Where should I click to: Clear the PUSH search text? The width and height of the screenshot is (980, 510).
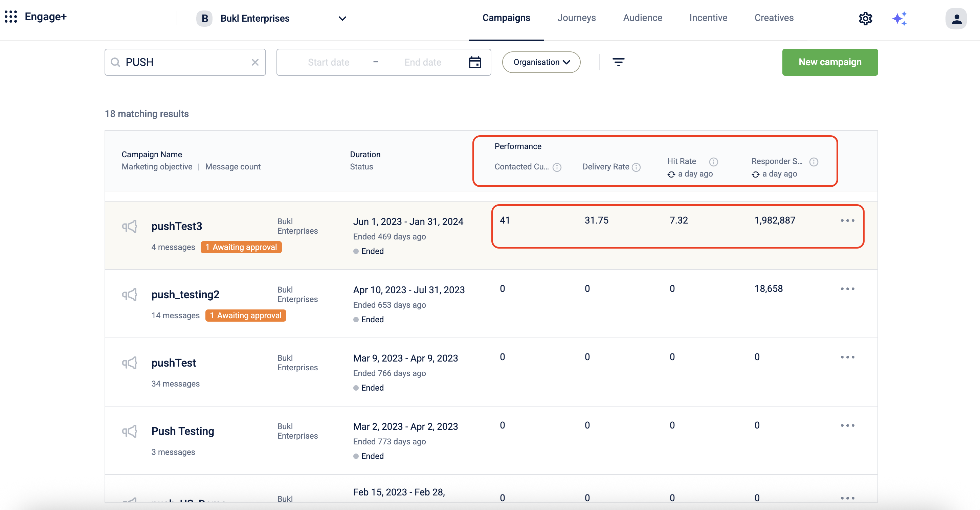[x=255, y=62]
